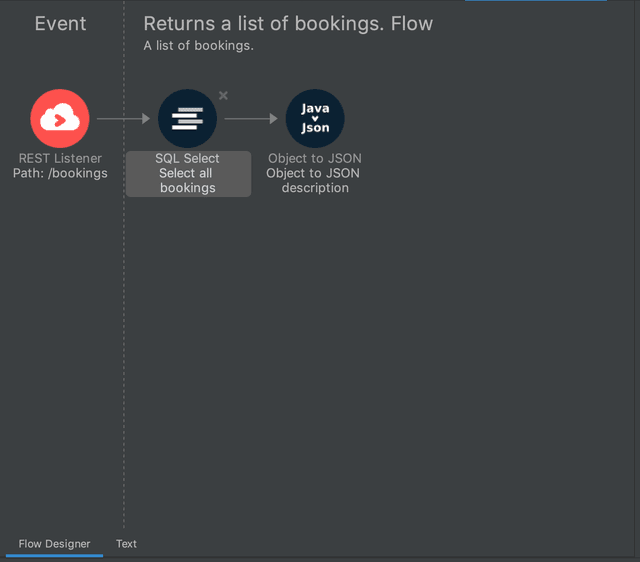This screenshot has height=562, width=640.
Task: Click the 'SQL Select' name label
Action: click(x=187, y=158)
